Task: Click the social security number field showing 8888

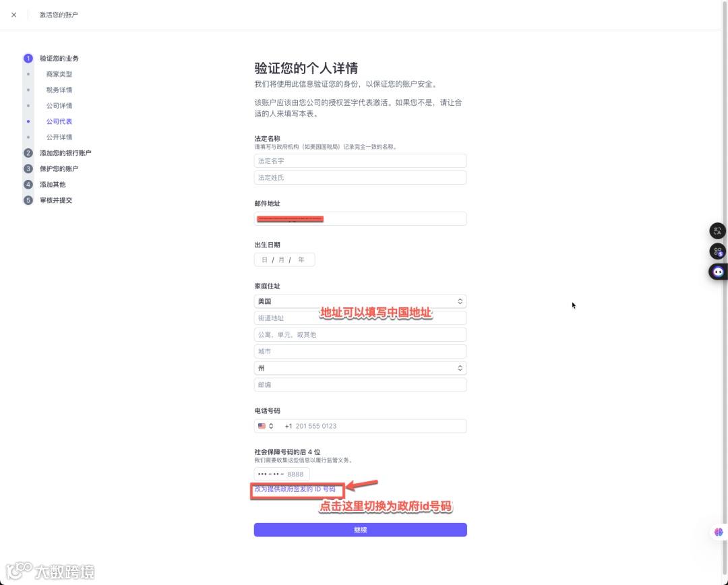Action: 281,474
